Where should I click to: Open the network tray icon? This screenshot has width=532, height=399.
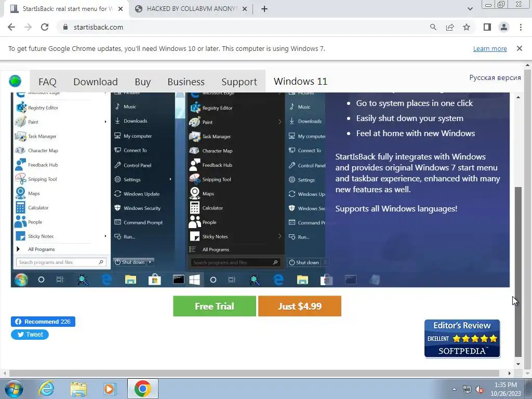pos(467,389)
